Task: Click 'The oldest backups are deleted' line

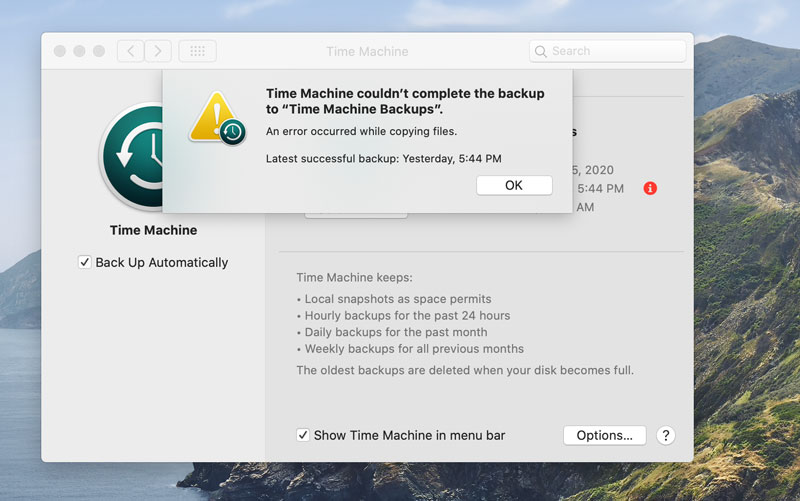Action: (465, 370)
